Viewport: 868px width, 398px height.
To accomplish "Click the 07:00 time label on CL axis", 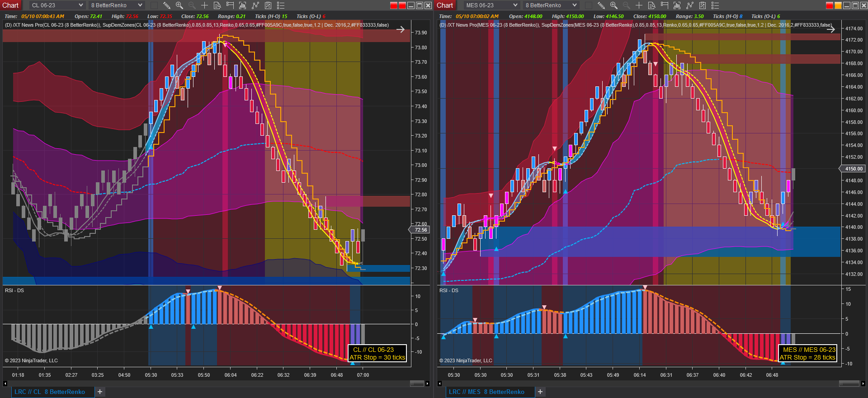I will (363, 375).
